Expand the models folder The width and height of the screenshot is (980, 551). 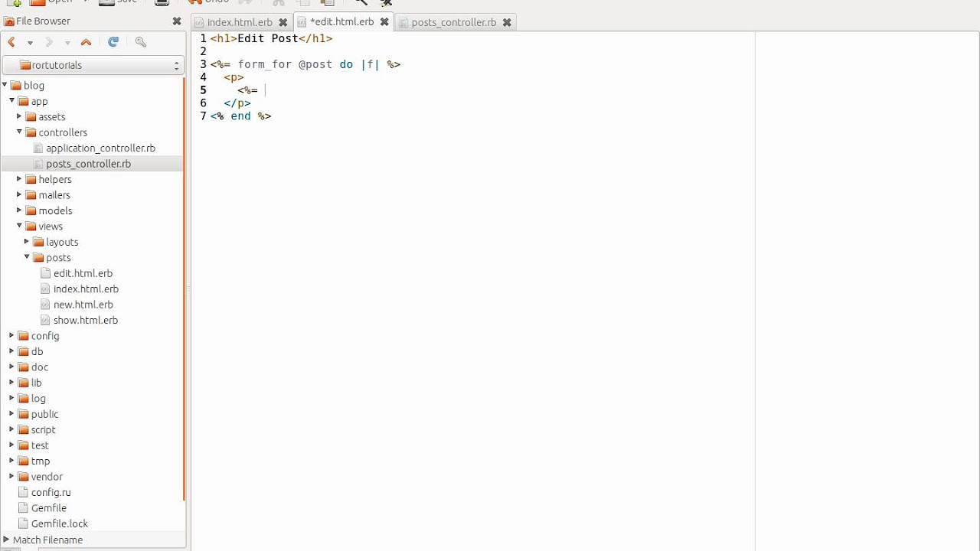pyautogui.click(x=19, y=210)
